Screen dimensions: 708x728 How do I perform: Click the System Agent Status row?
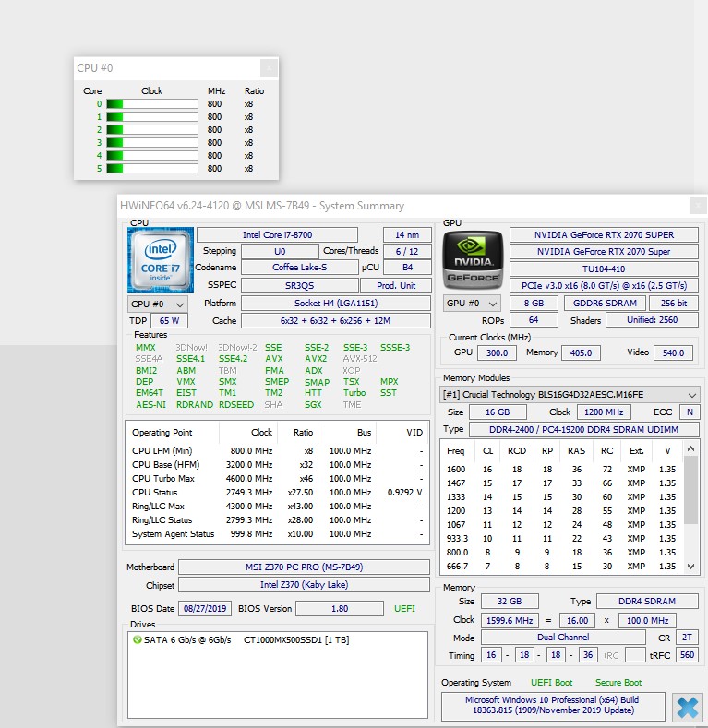(x=277, y=534)
